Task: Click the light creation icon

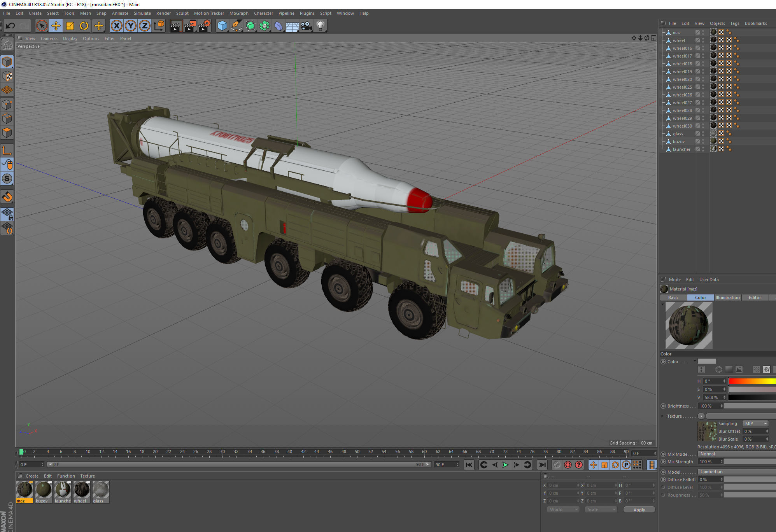Action: [x=320, y=26]
